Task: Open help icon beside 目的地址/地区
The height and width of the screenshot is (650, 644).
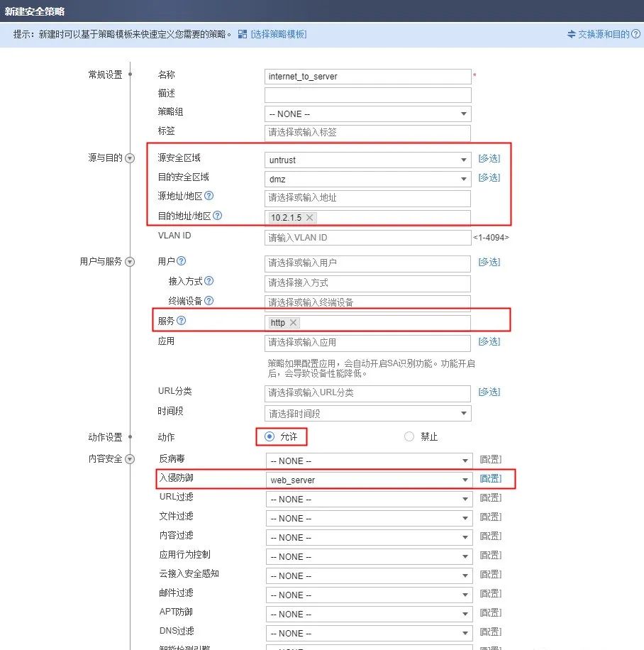Action: point(217,216)
